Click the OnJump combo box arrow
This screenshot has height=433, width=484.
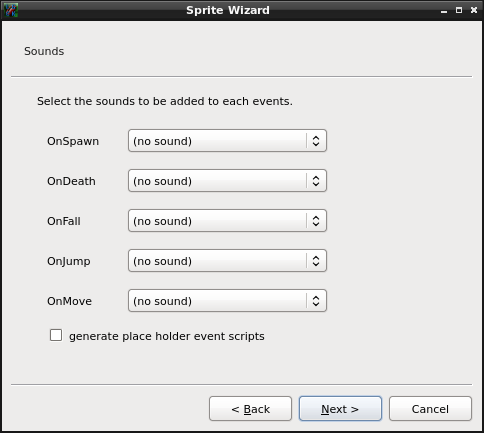(x=316, y=261)
